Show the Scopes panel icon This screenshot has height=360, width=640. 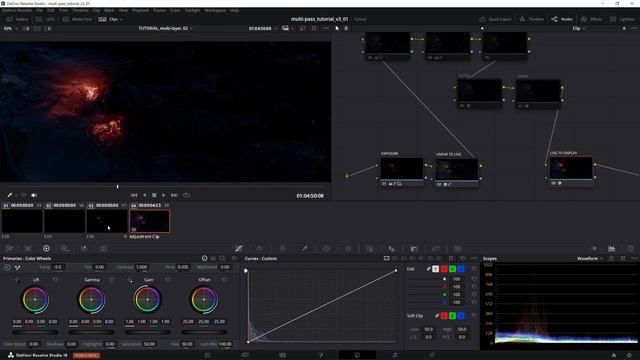611,248
